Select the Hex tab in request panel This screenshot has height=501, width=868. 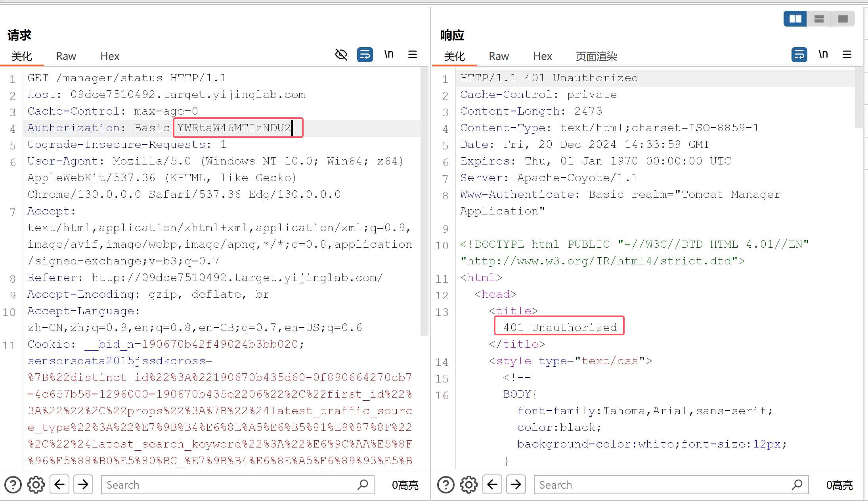pos(110,56)
